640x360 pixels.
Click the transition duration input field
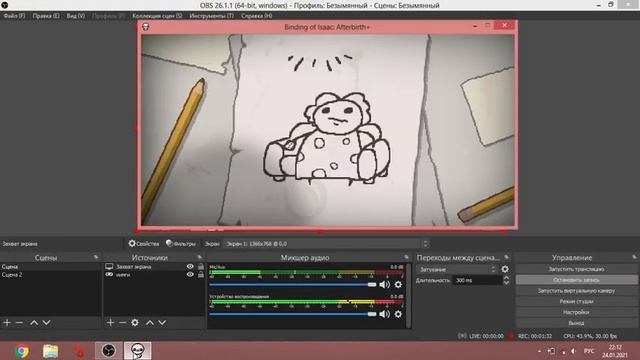click(x=478, y=280)
